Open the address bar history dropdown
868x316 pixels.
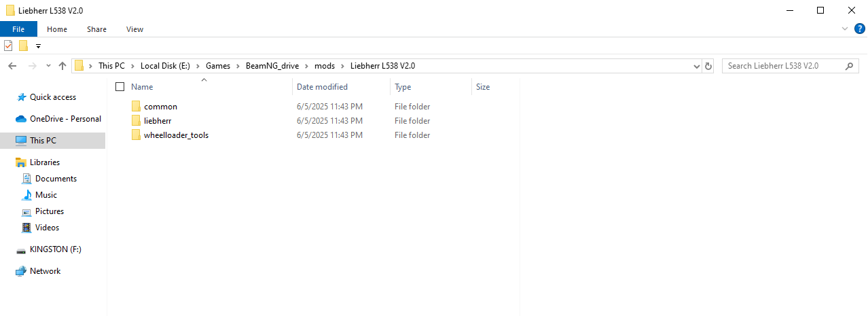point(696,66)
